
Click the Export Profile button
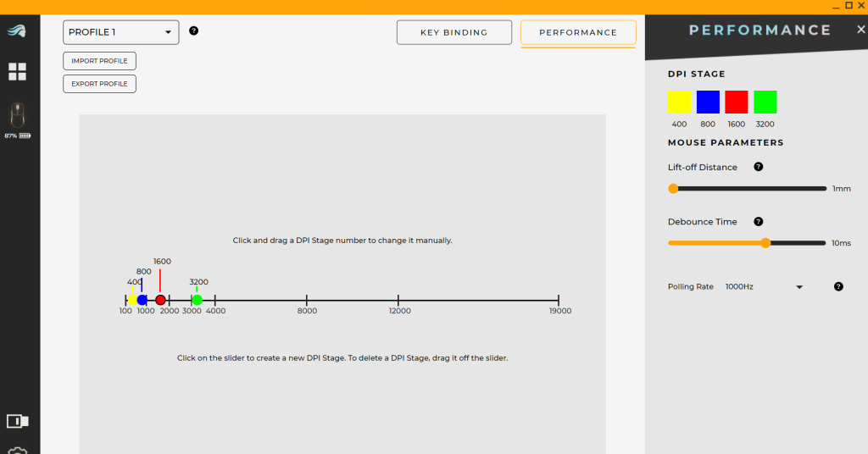coord(99,84)
